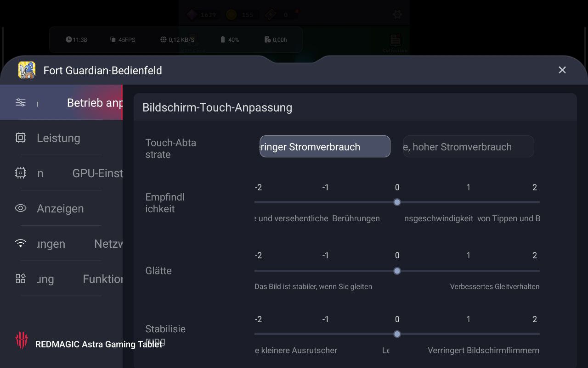The width and height of the screenshot is (588, 368).
Task: Click the chip icon beside Leistung
Action: tap(21, 138)
